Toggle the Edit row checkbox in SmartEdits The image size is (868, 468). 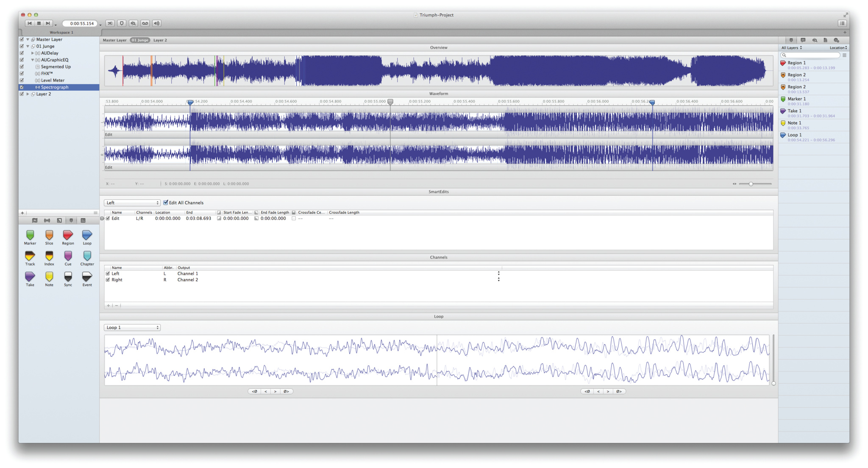pos(108,218)
